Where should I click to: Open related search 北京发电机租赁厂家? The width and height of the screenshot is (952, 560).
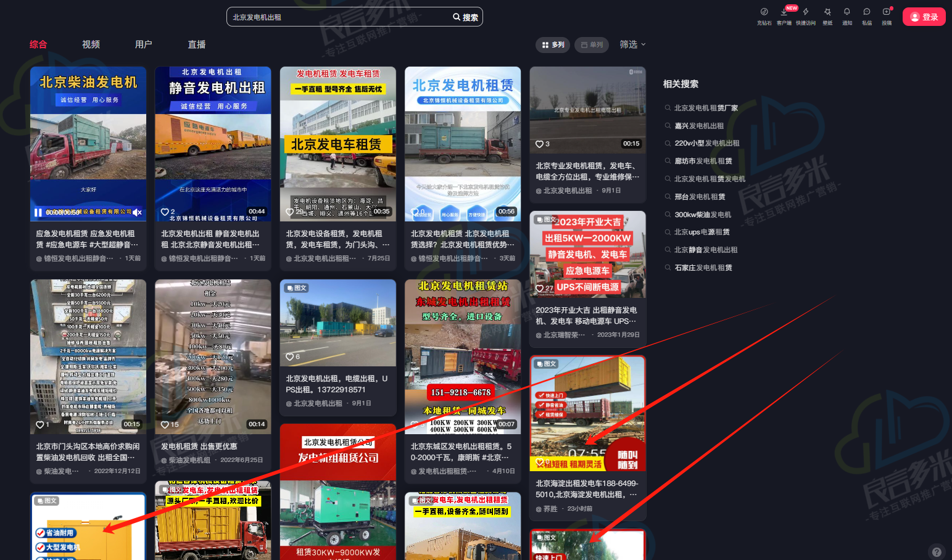(x=705, y=108)
